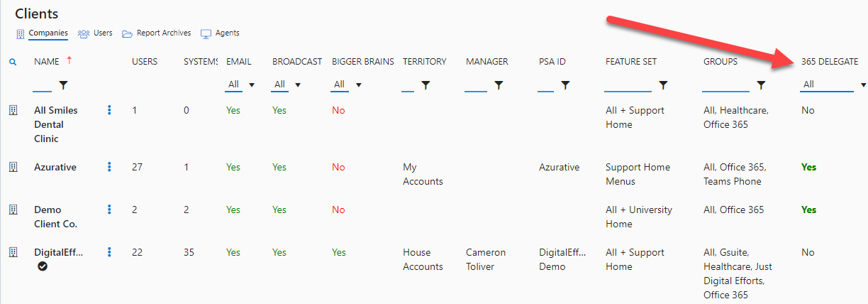Click the PSA ID filter funnel icon
Screen dimensions: 868x304
pos(565,85)
